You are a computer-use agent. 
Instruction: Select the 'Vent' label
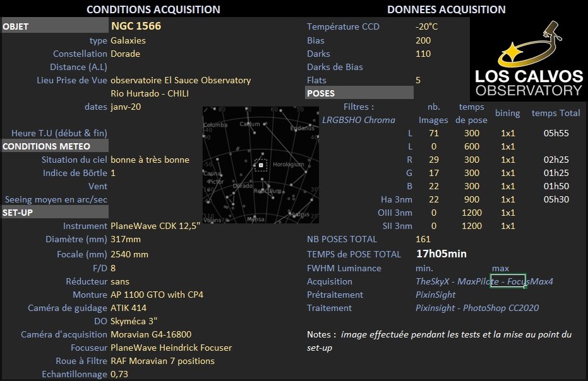pos(98,186)
